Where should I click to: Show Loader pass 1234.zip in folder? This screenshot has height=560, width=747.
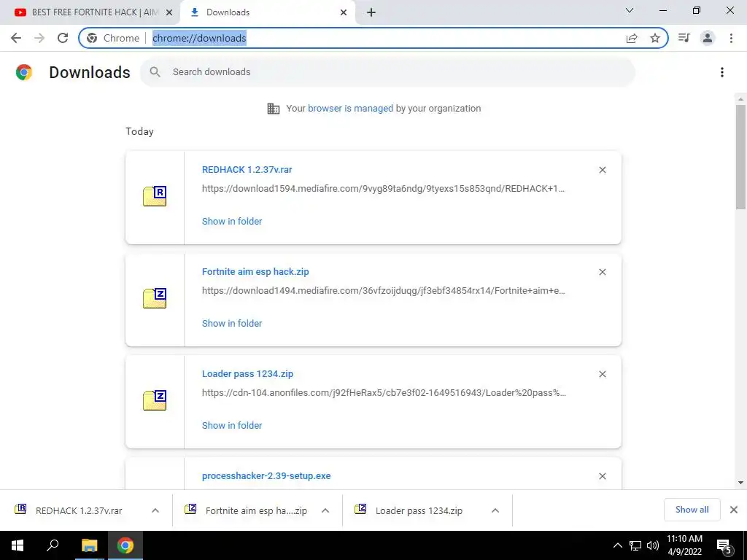232,425
